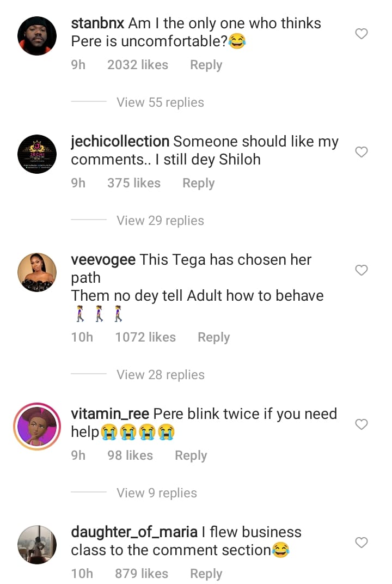Reply to vitamin_ree's comment
This screenshot has width=392, height=584.
191,455
